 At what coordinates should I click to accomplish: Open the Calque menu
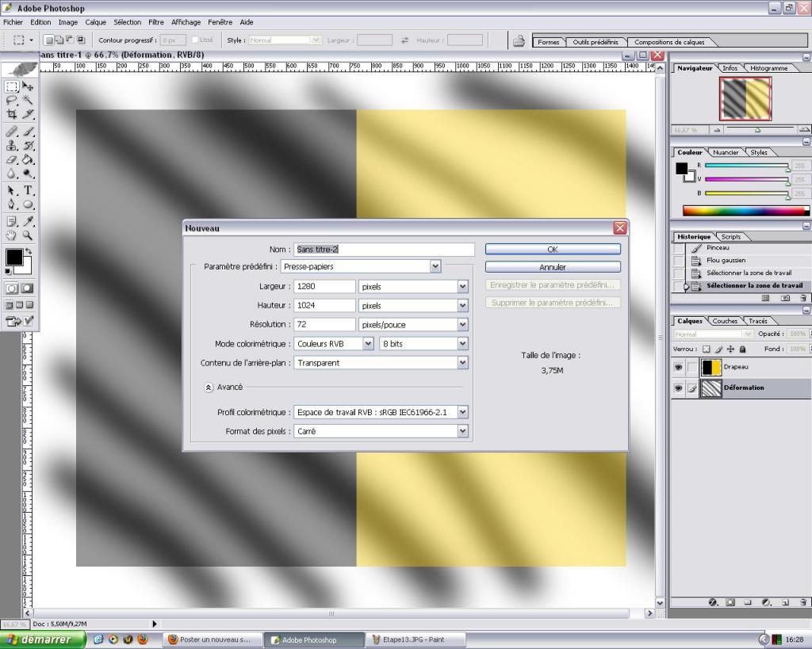pyautogui.click(x=95, y=22)
